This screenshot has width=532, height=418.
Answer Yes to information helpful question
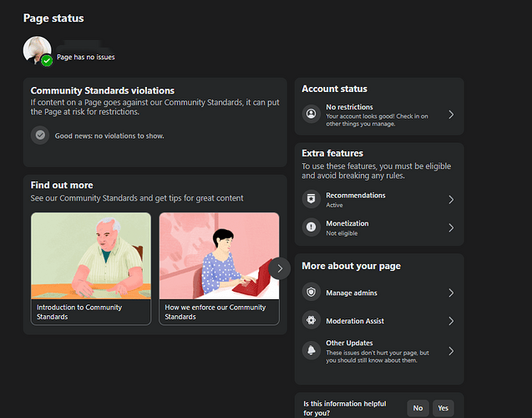443,408
